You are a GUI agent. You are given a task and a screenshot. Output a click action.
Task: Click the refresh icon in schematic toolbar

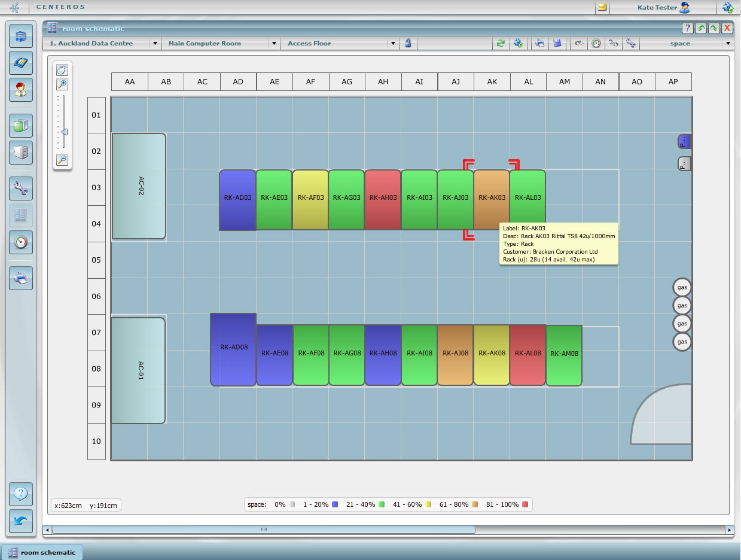click(501, 44)
